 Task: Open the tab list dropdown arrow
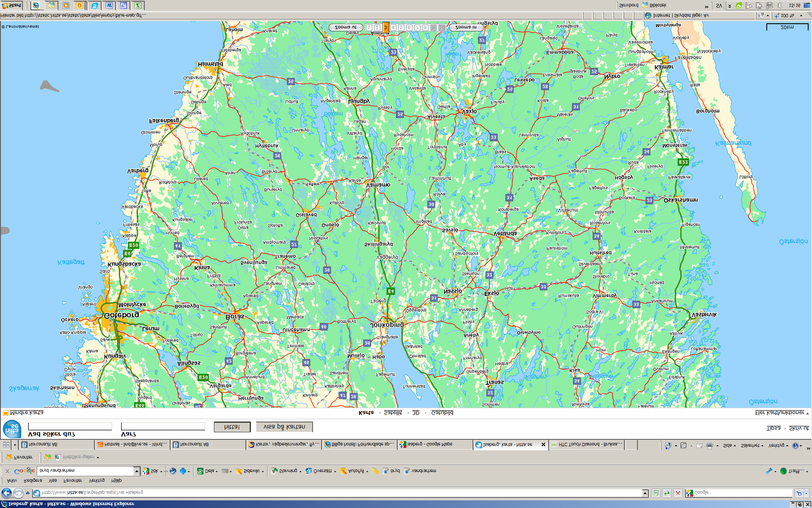pyautogui.click(x=15, y=444)
